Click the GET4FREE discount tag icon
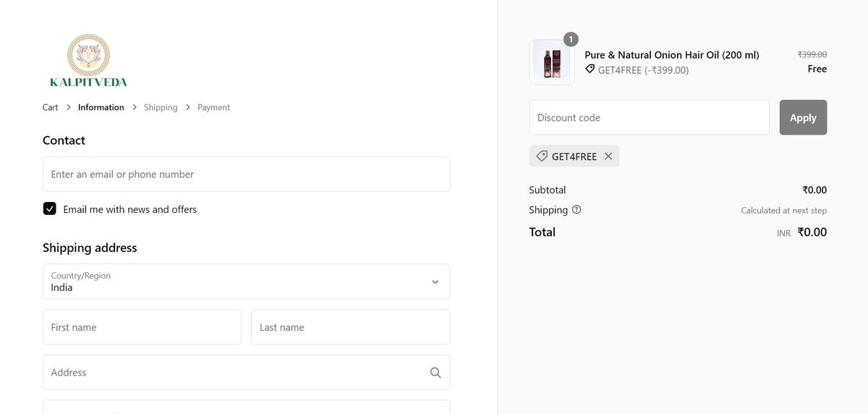 542,156
